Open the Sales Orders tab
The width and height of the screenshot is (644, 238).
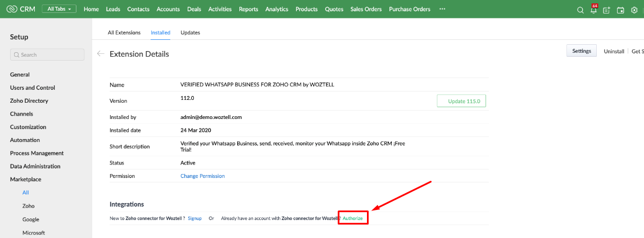366,9
